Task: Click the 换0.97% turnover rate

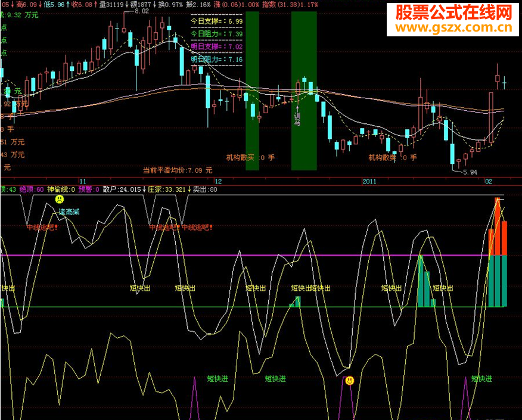Action: 170,4
